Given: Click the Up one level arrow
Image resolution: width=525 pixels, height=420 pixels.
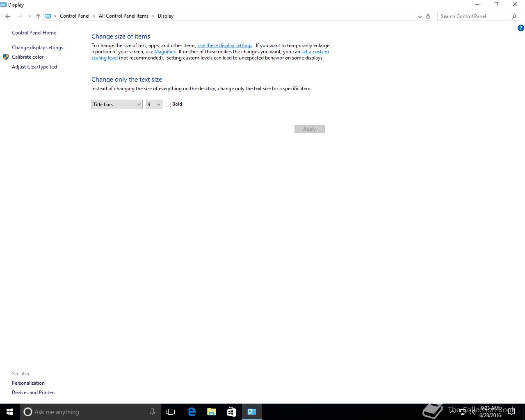Looking at the screenshot, I should point(38,16).
